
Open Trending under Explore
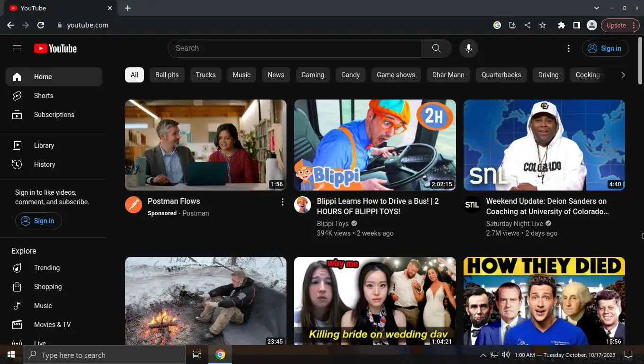[x=54, y=268]
